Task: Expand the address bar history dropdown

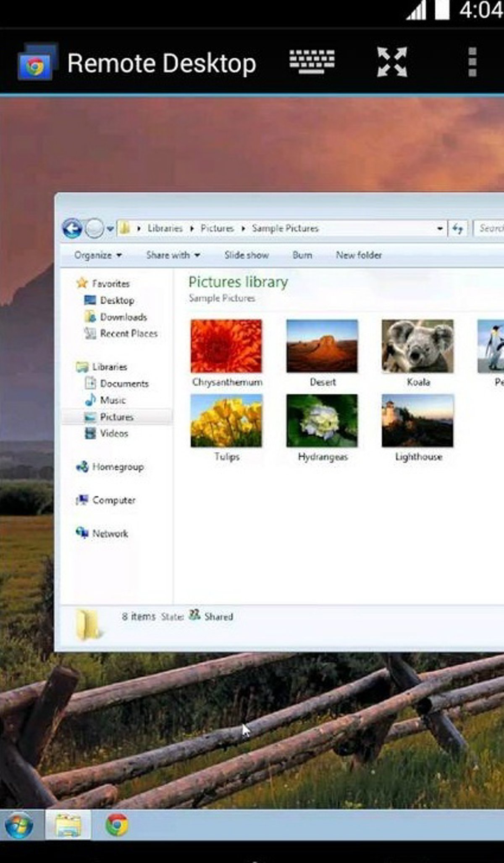Action: point(440,229)
